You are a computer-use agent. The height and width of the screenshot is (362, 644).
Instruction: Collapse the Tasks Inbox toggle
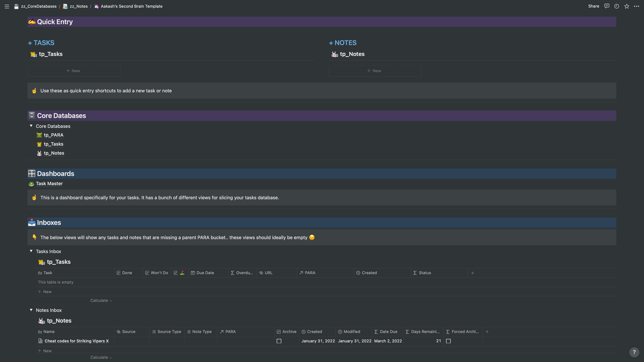(x=31, y=251)
